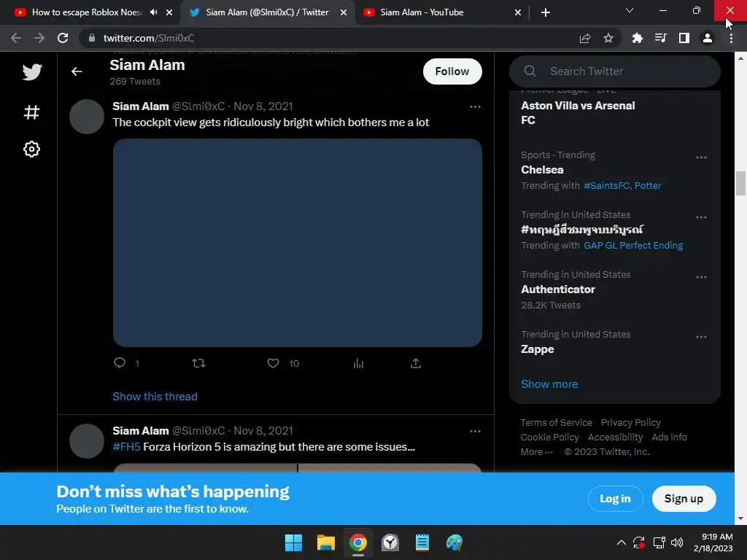Viewport: 747px width, 560px height.
Task: Open the media controls icon
Action: click(660, 38)
